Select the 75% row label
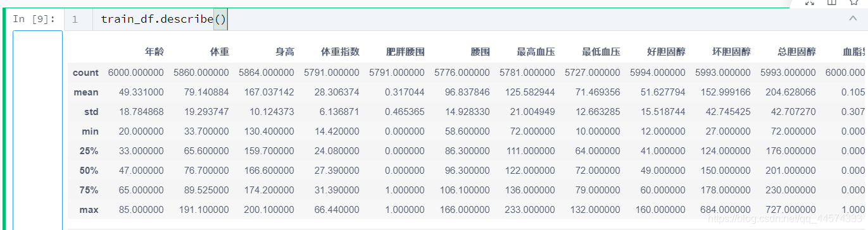Viewport: 868px width, 230px height. point(89,190)
